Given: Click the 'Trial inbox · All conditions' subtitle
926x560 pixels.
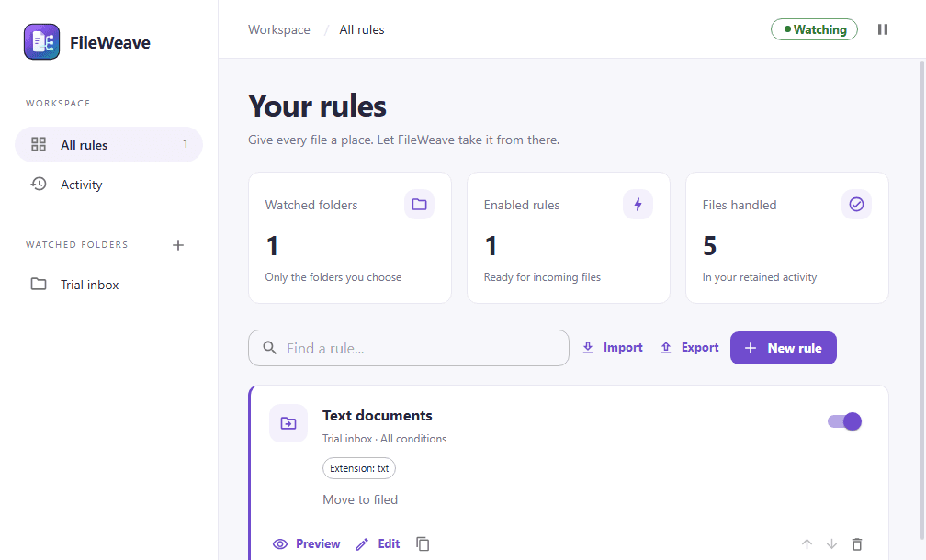Looking at the screenshot, I should pyautogui.click(x=384, y=439).
